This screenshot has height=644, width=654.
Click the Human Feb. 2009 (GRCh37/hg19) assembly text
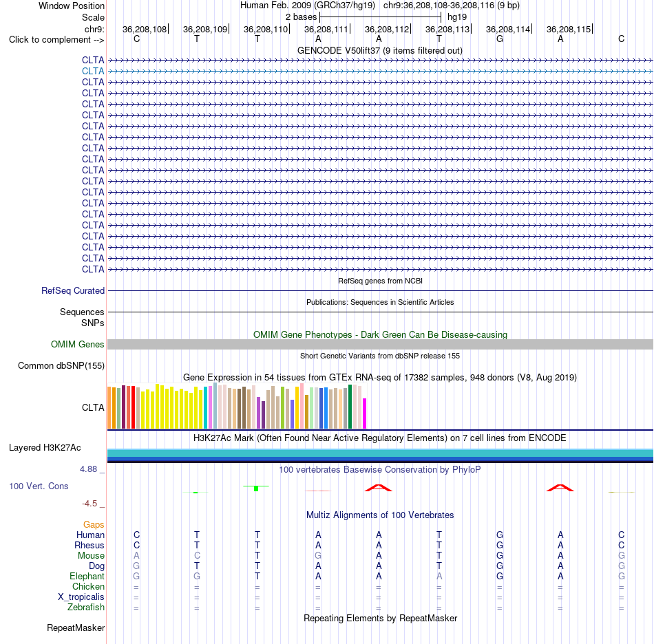308,6
